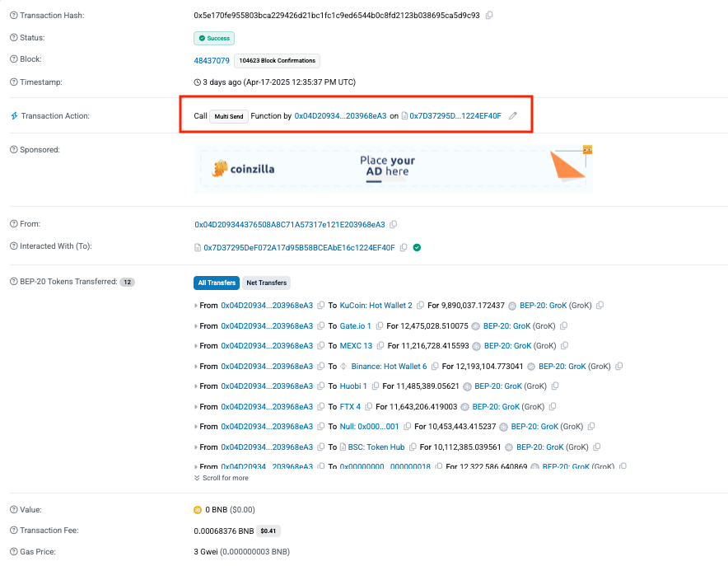This screenshot has width=728, height=566.
Task: Click the help icon beside Transaction Fee
Action: pyautogui.click(x=13, y=531)
